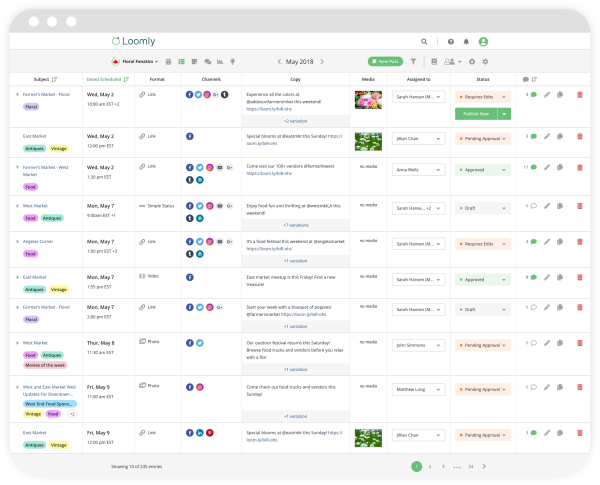Open the Matthew Long assignee dropdown
Viewport: 600px width, 485px height.
point(418,389)
